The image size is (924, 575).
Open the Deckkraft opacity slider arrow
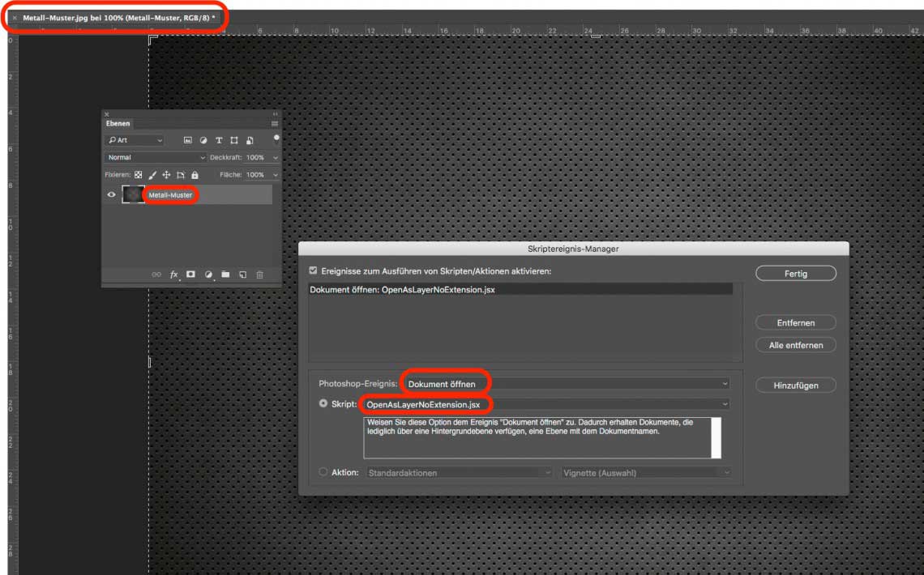click(x=276, y=158)
